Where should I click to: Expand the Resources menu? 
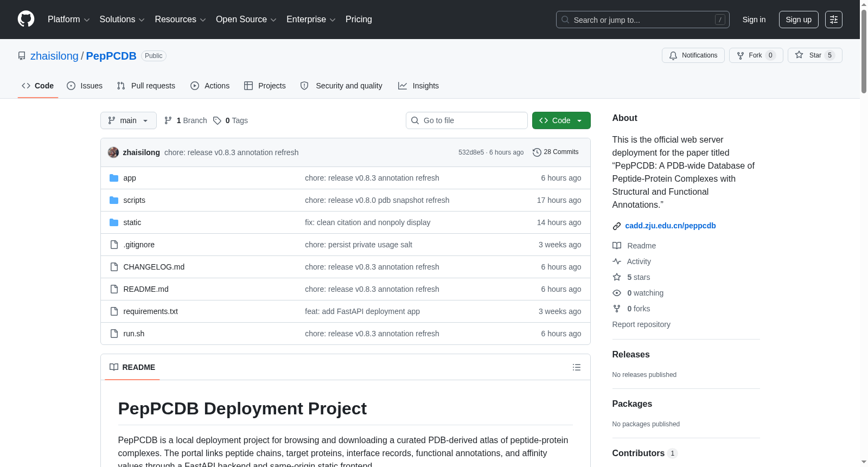click(180, 20)
